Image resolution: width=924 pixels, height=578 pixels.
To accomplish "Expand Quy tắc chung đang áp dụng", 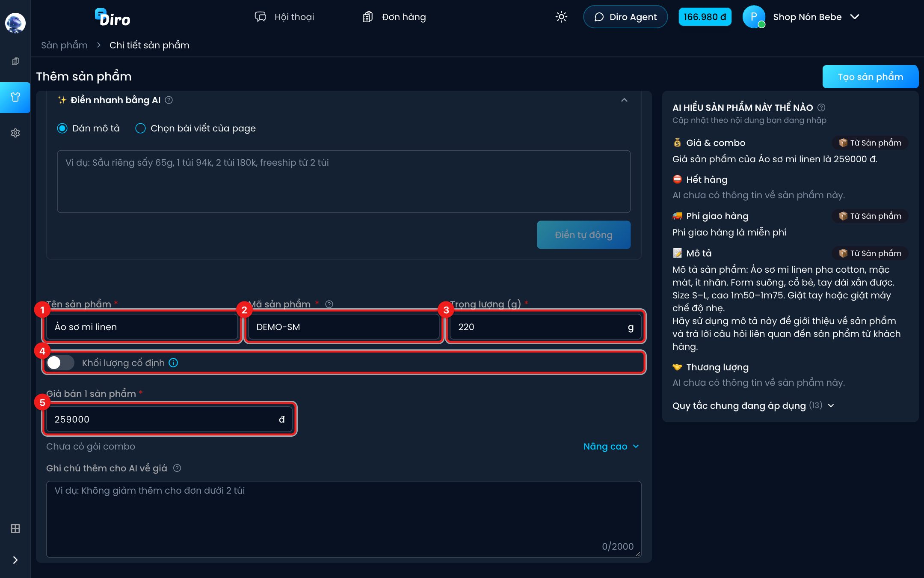I will tap(753, 405).
